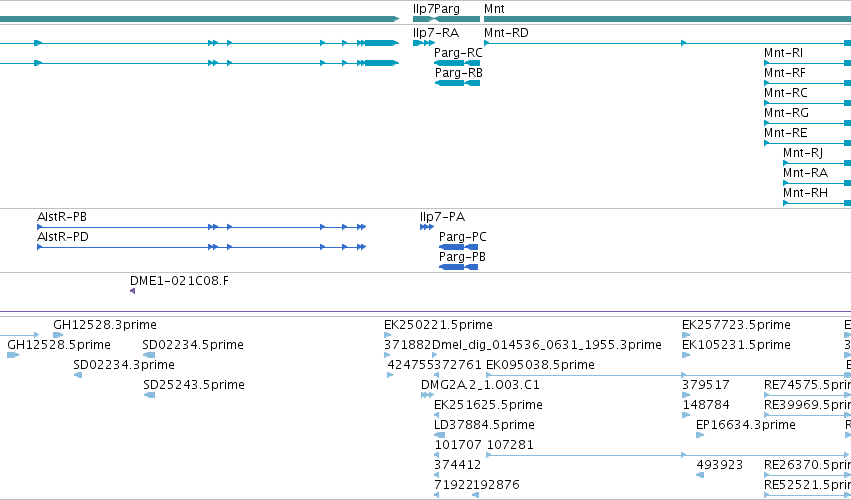Select the EK250221.5prime EST
Image resolution: width=851 pixels, height=500 pixels.
(x=438, y=325)
